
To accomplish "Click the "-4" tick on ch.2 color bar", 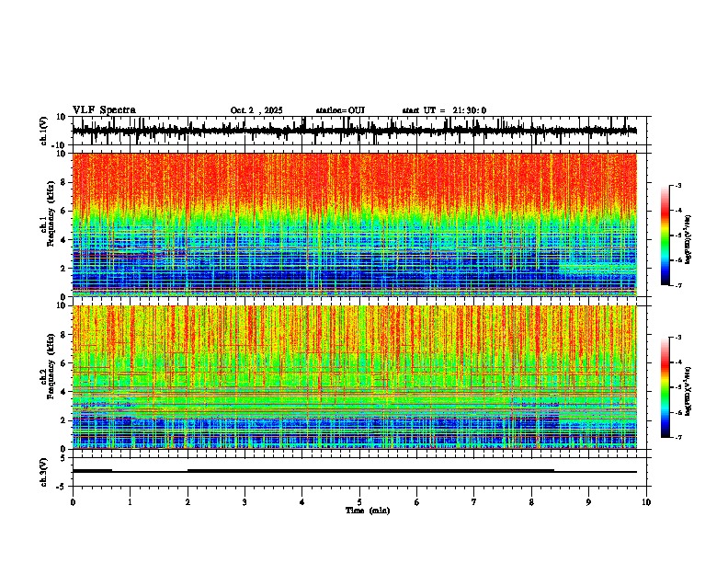I will [x=677, y=362].
